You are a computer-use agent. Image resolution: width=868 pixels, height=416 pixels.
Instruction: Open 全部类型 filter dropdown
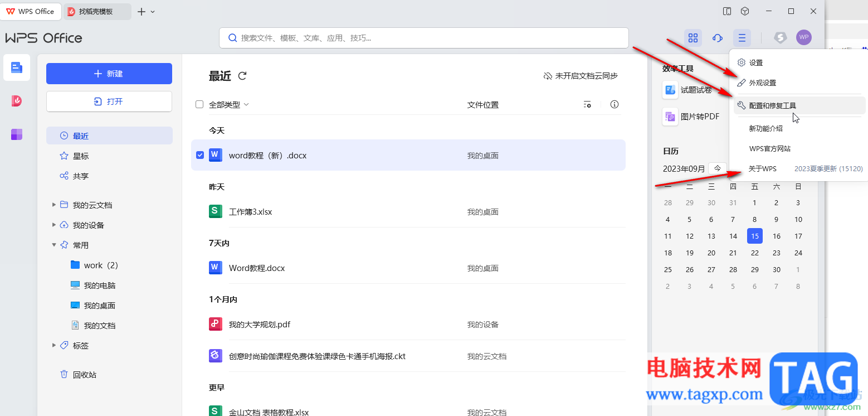tap(228, 104)
